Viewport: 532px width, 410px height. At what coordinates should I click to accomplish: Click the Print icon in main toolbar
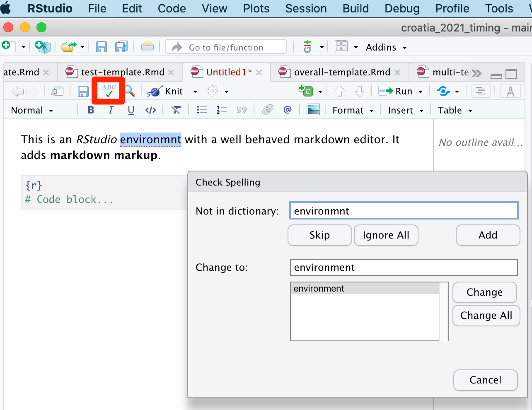pyautogui.click(x=147, y=47)
